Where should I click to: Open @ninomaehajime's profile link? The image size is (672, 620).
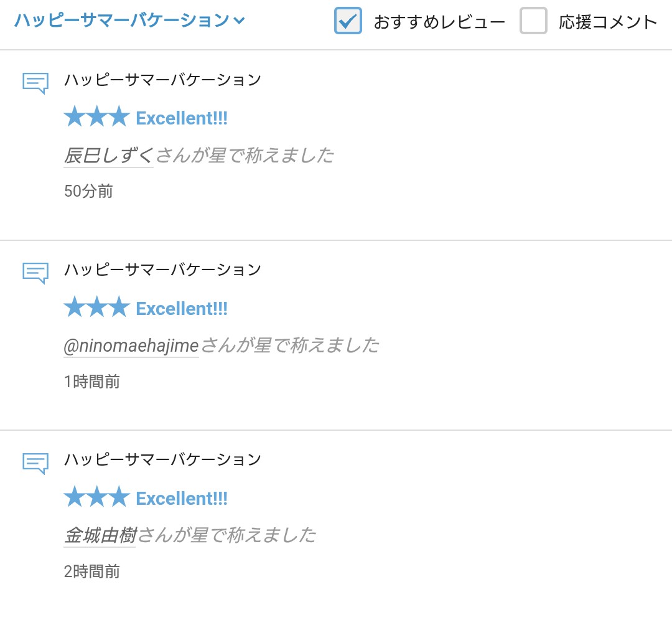(131, 345)
